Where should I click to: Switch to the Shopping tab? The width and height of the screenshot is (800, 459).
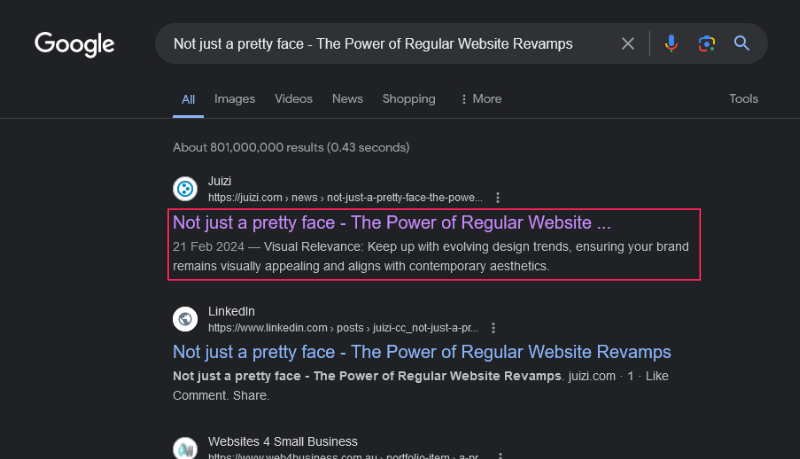[x=409, y=99]
